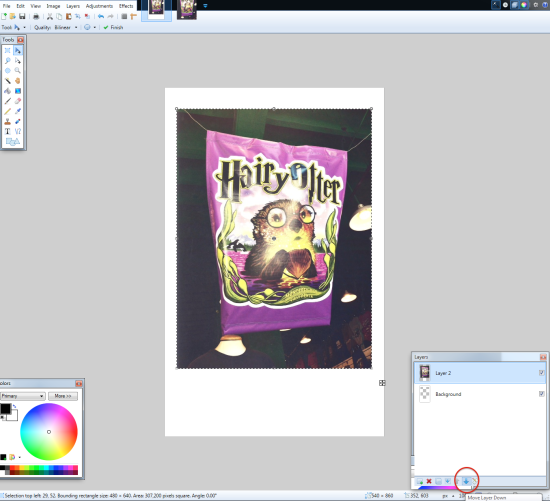The width and height of the screenshot is (550, 501).
Task: Toggle Layer 2 visibility checkbox
Action: 542,373
